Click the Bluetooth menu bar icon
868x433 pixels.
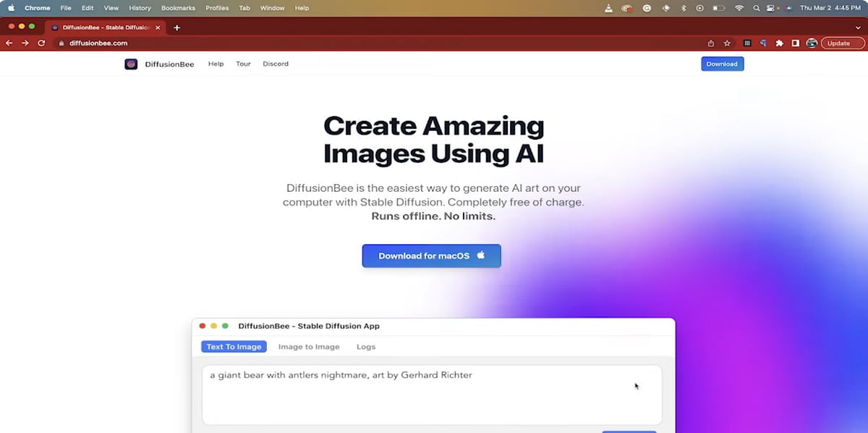(684, 8)
